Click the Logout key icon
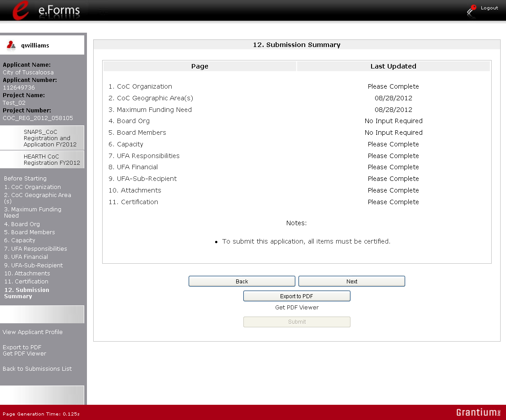Screen dimensions: 506x420 click(x=471, y=11)
